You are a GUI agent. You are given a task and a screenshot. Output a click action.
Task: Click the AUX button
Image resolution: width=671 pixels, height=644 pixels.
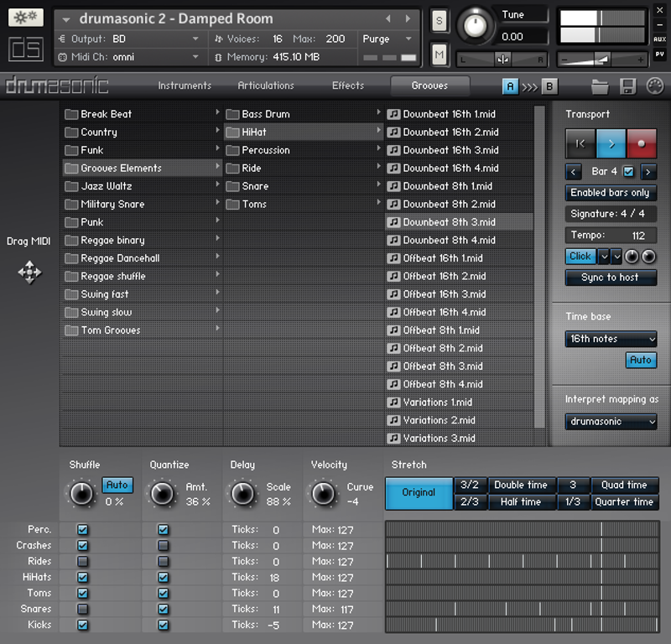(x=659, y=39)
